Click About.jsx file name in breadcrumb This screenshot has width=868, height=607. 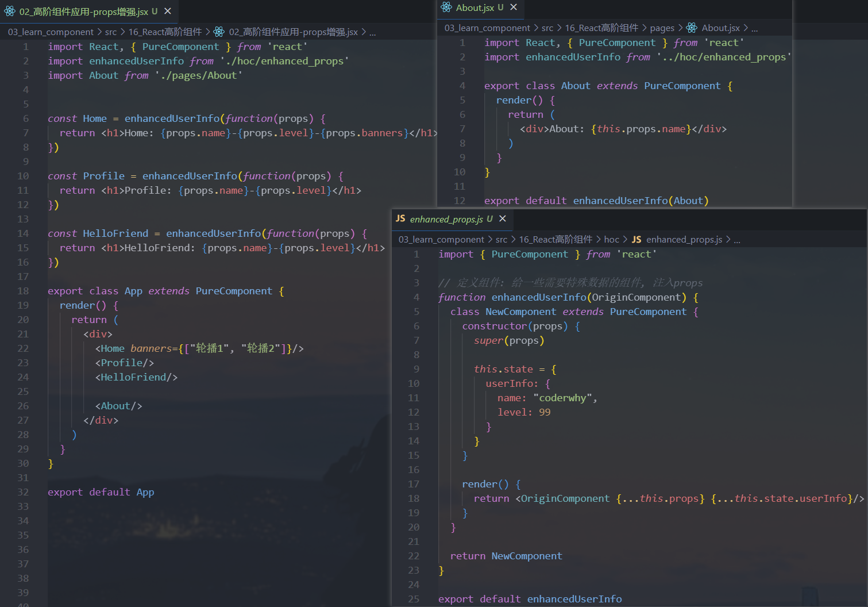tap(720, 28)
